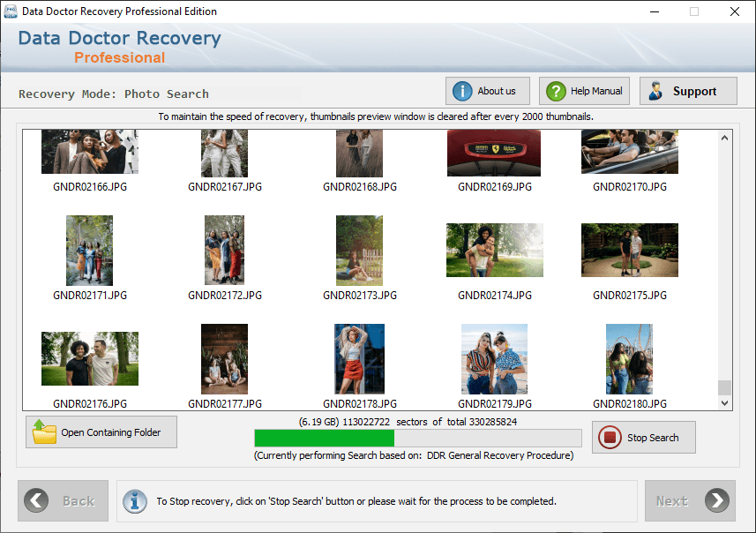Click the thumbnail scrollbar down arrow
The image size is (756, 533).
point(724,402)
